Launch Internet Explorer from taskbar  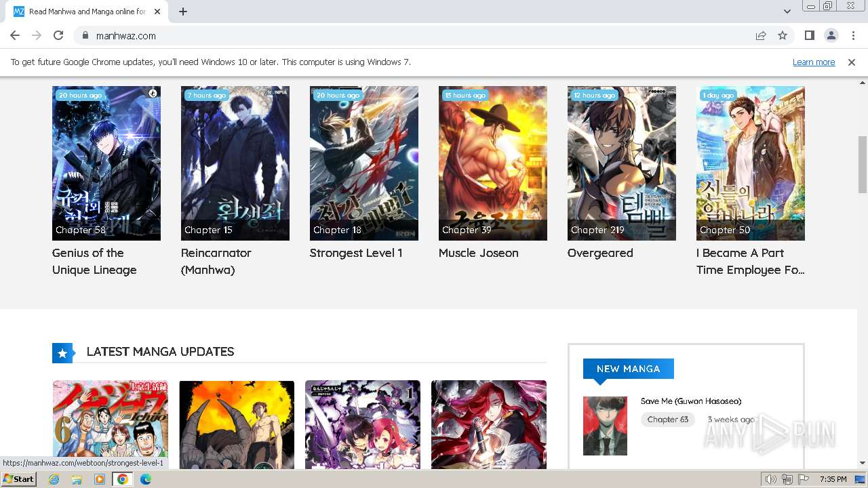coord(54,479)
